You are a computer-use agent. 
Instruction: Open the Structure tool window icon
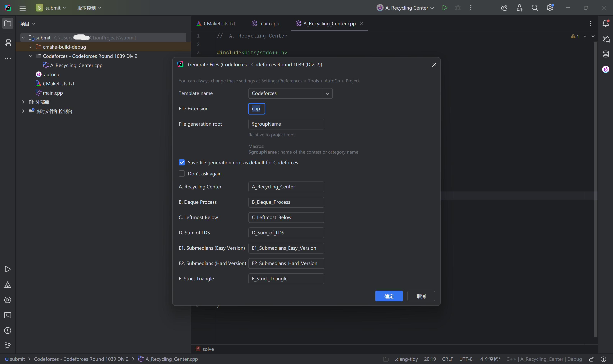pos(8,43)
